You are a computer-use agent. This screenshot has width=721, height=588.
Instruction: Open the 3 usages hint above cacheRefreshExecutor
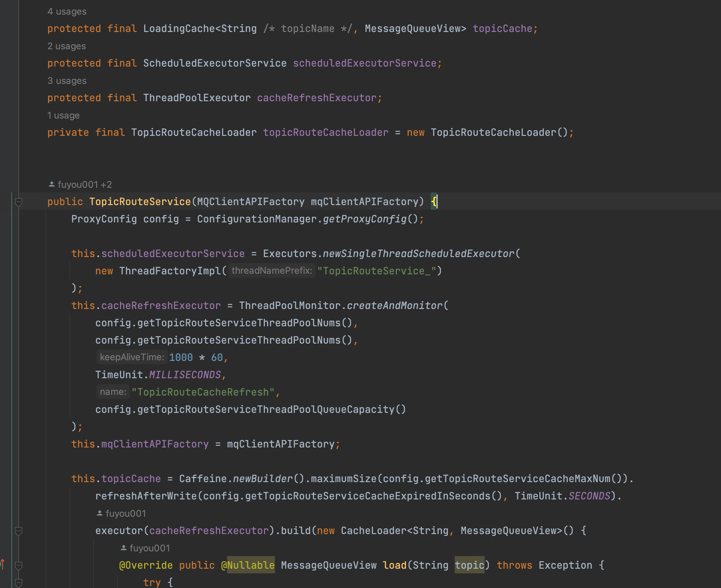tap(67, 81)
